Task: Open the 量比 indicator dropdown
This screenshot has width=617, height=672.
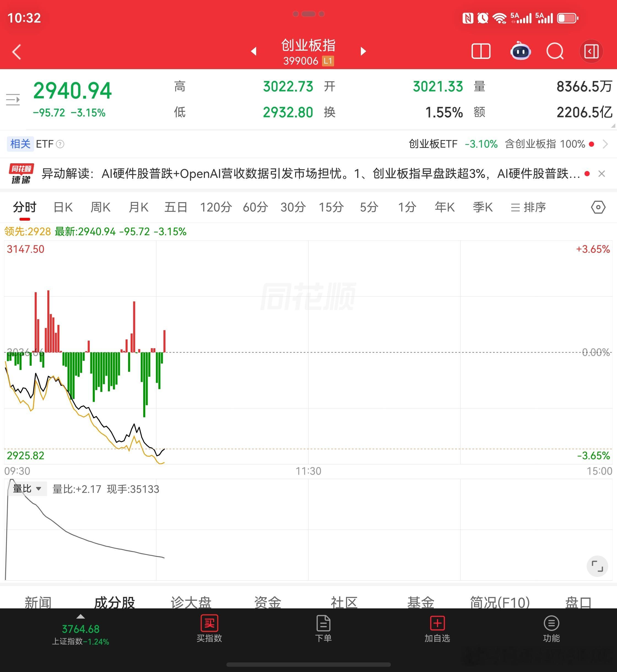Action: tap(27, 489)
